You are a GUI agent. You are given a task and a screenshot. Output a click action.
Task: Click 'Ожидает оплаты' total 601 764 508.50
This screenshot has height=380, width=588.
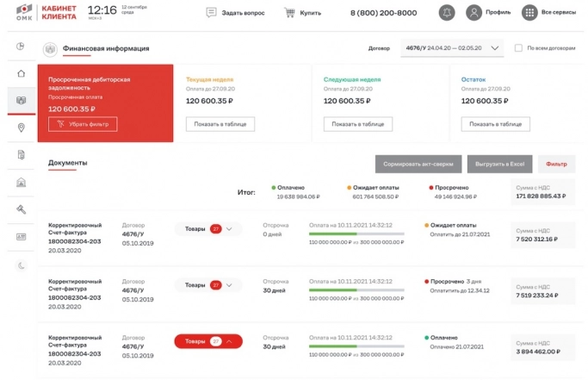click(375, 196)
